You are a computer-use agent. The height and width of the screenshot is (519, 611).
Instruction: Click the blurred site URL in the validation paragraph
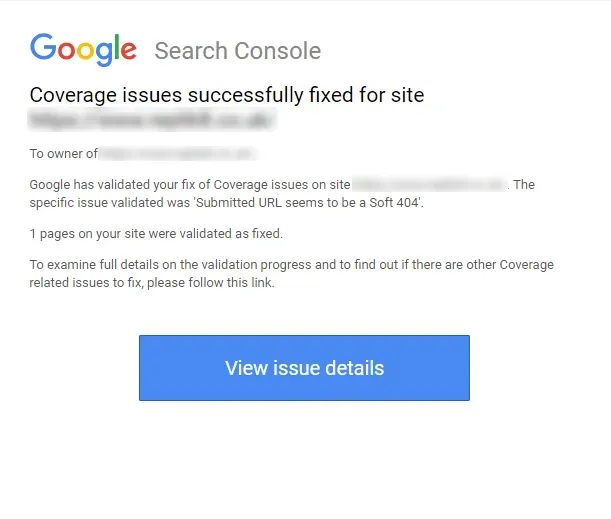pyautogui.click(x=430, y=184)
